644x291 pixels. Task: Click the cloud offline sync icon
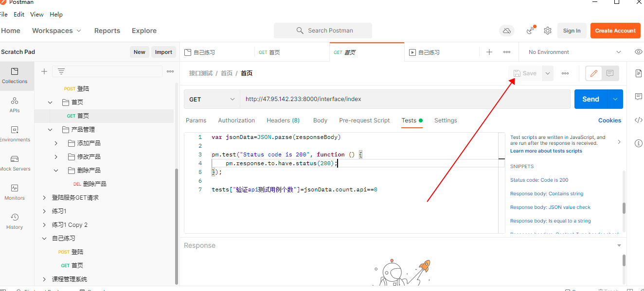(x=507, y=31)
